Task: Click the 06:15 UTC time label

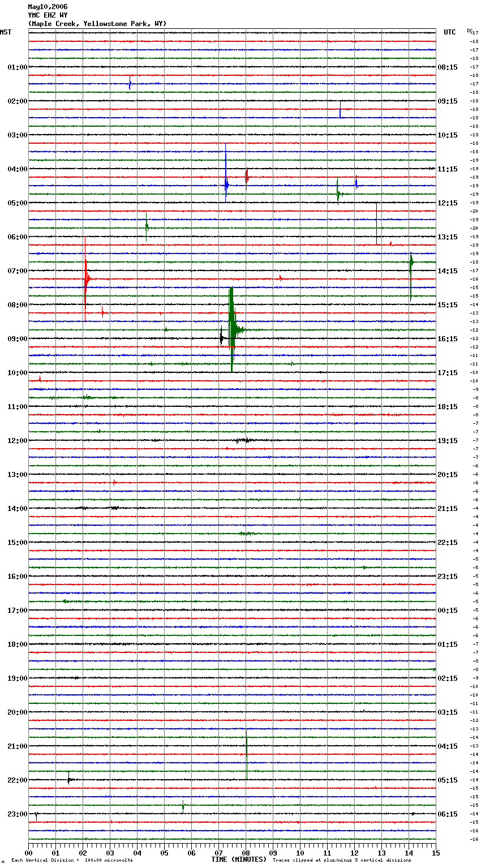Action: click(448, 814)
